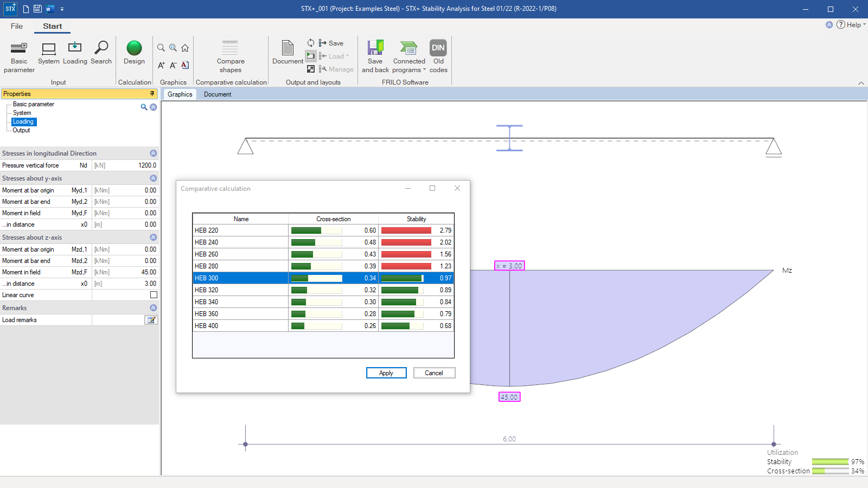Open the quick access toolbar dropdown arrow
The width and height of the screenshot is (868, 488).
point(62,9)
